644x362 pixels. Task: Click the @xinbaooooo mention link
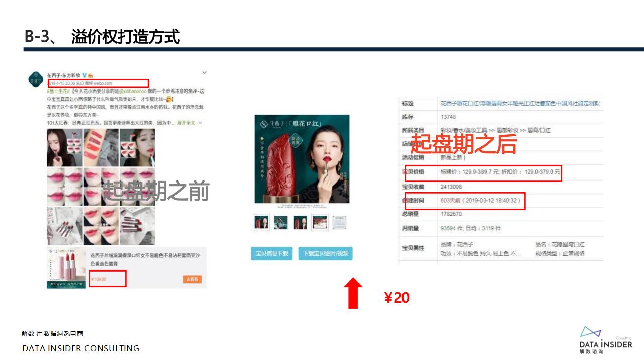click(132, 92)
